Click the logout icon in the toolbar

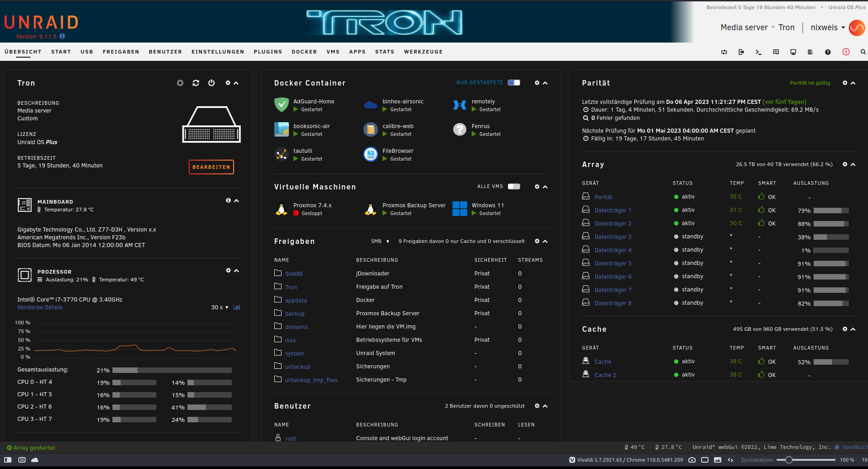(x=741, y=52)
